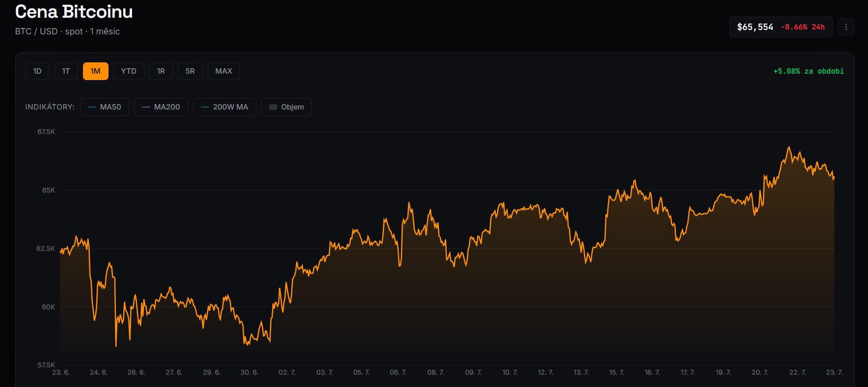Switch chart to 5R range
This screenshot has height=387, width=868.
coord(190,71)
